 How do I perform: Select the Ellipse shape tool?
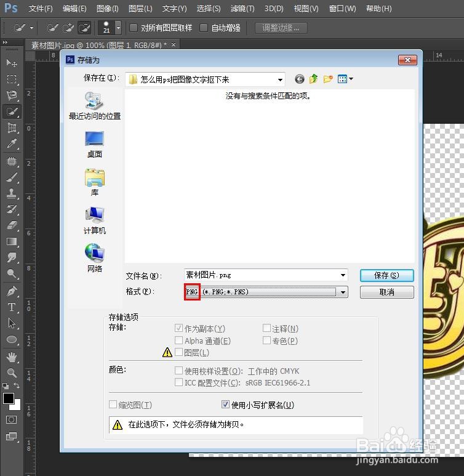[12, 339]
